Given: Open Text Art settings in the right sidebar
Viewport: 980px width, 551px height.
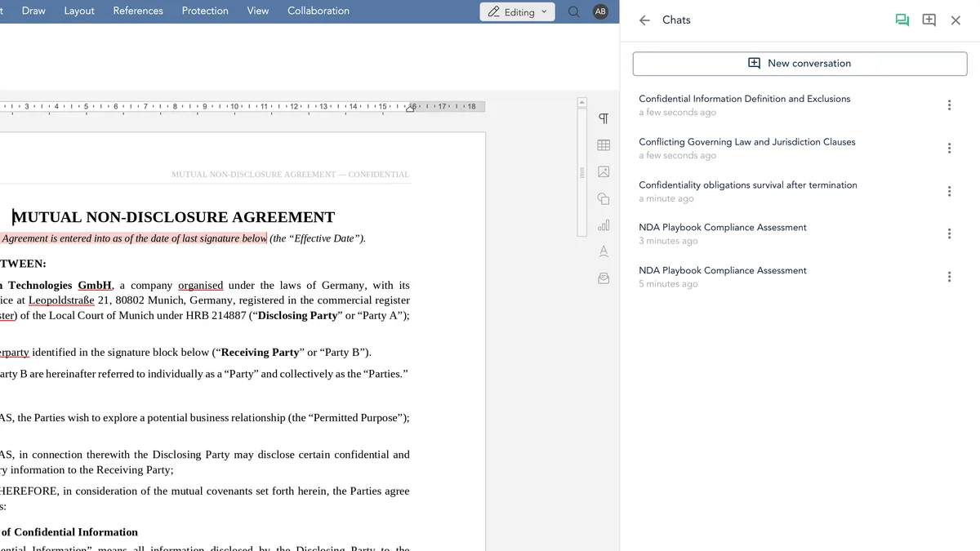Looking at the screenshot, I should click(x=604, y=251).
